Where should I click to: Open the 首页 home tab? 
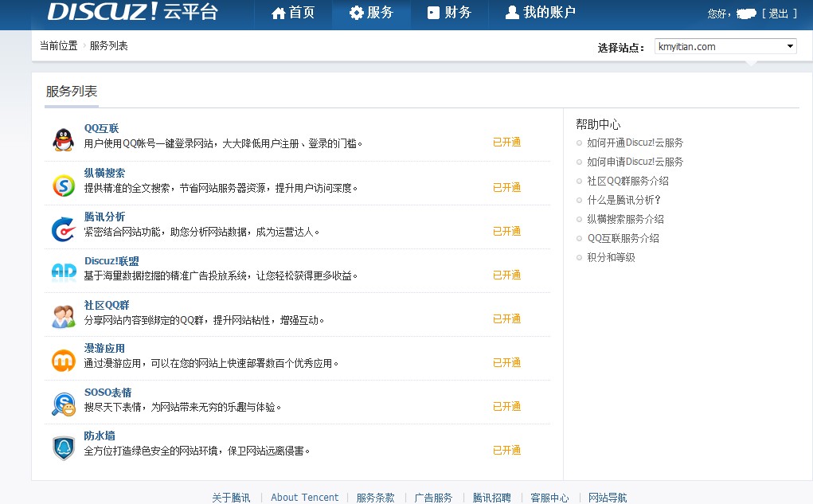click(x=293, y=13)
